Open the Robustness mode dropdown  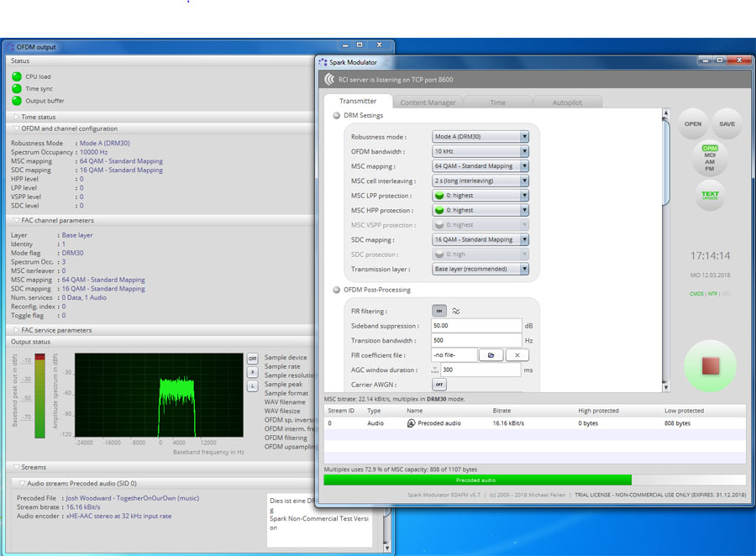pos(480,137)
